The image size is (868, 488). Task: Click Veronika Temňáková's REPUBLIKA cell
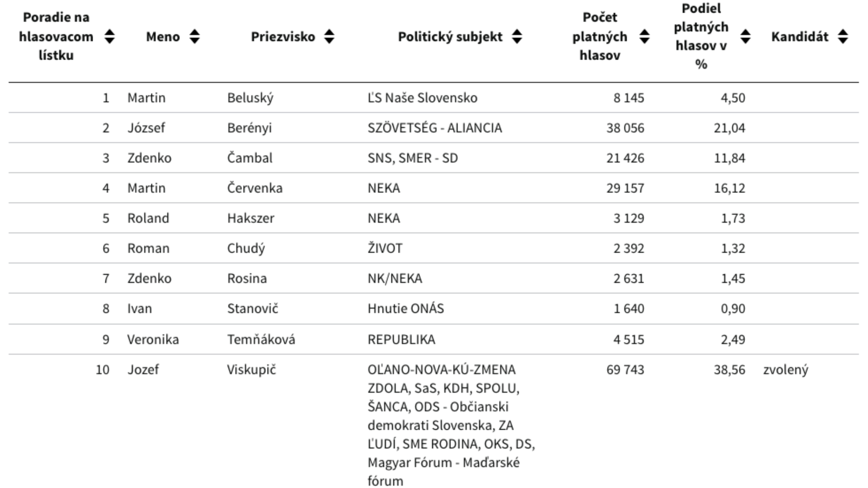401,339
